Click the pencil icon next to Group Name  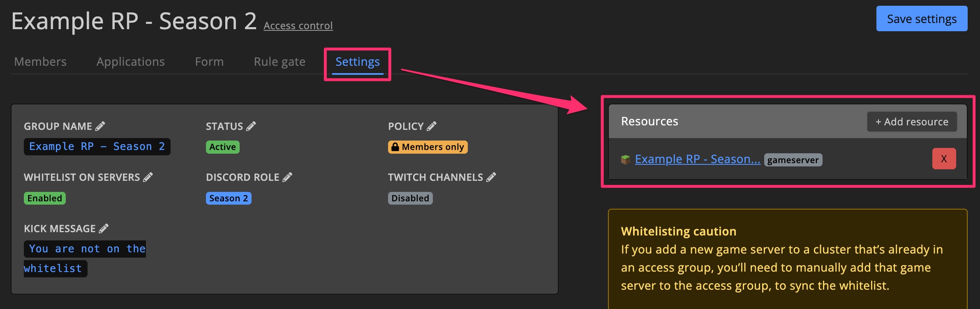[x=100, y=126]
